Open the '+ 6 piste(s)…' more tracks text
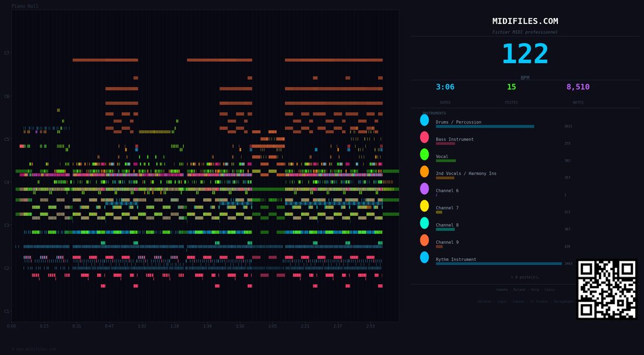 pos(525,277)
